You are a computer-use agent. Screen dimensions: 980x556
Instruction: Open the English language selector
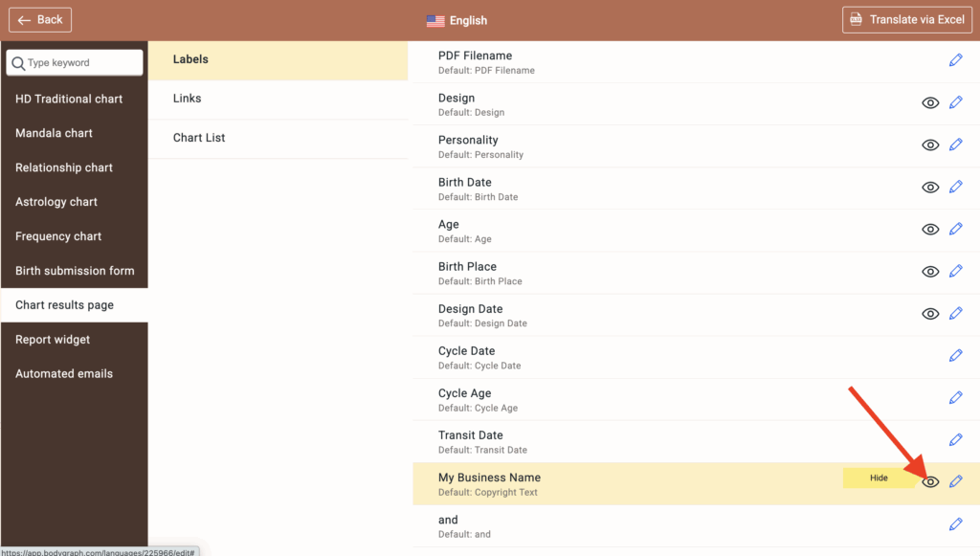(x=457, y=20)
